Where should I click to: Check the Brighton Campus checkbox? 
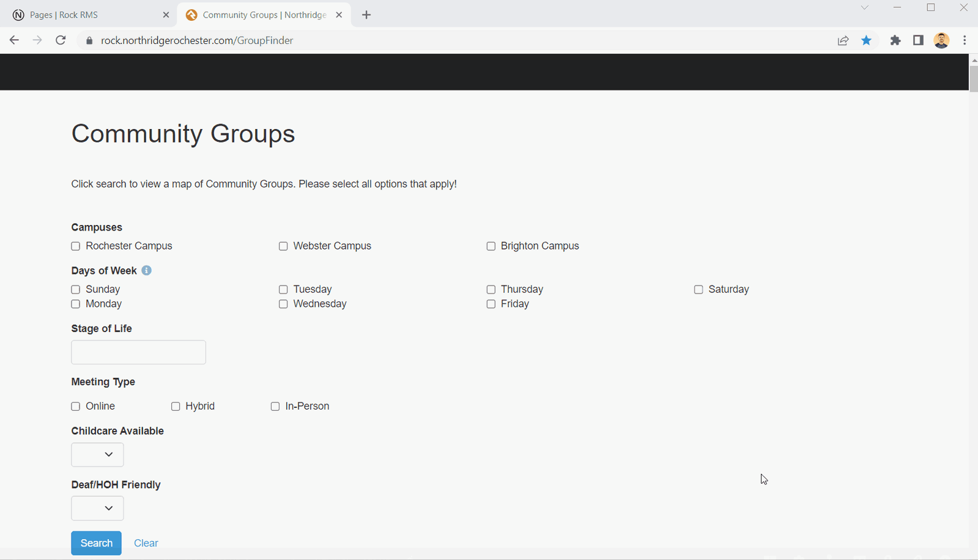[491, 246]
